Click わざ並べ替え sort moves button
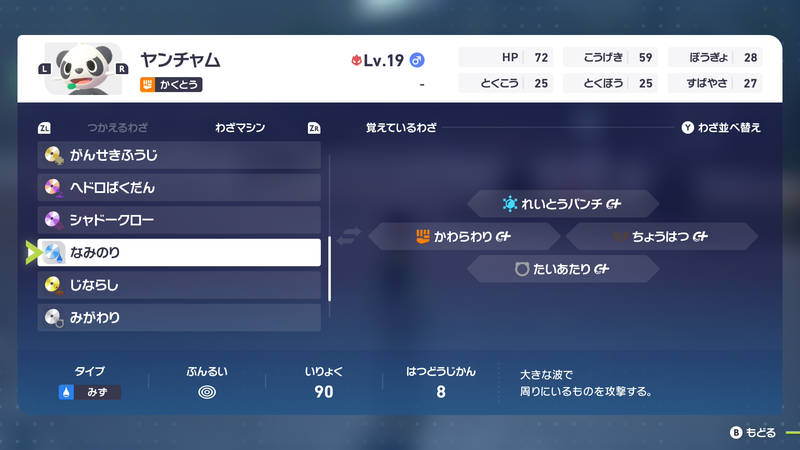The image size is (800, 450). (x=721, y=128)
